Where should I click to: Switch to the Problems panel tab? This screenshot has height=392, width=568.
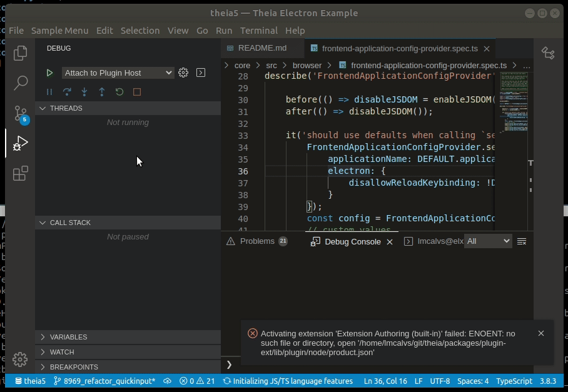click(257, 241)
